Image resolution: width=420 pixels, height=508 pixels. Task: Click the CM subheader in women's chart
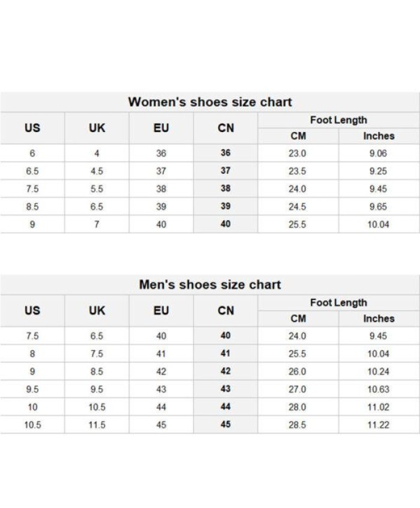pyautogui.click(x=298, y=136)
